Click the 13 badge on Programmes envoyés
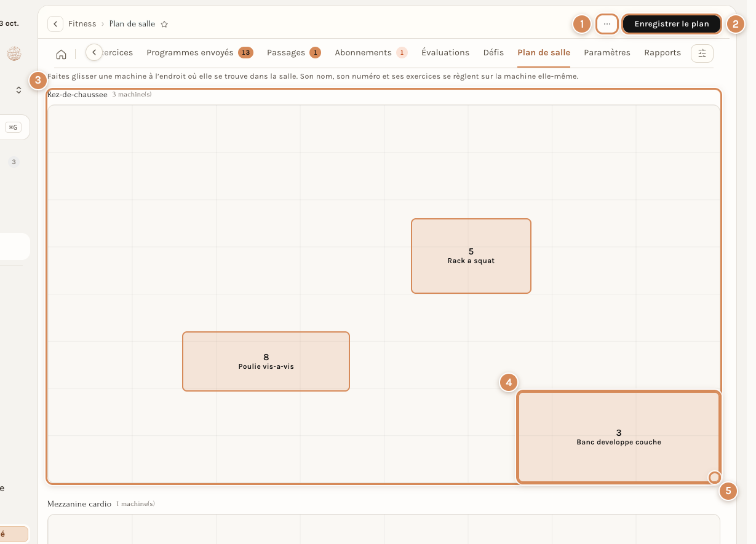Viewport: 756px width, 544px height. coord(245,53)
